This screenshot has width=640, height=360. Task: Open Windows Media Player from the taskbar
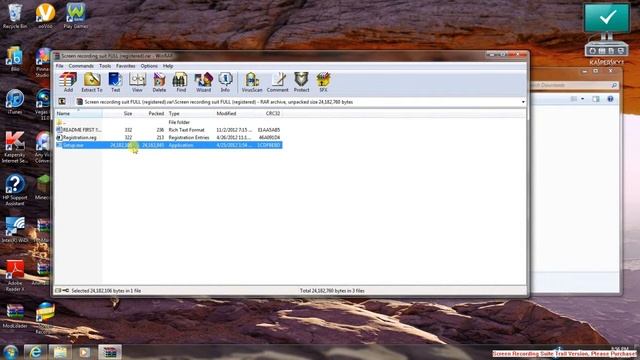tap(84, 352)
